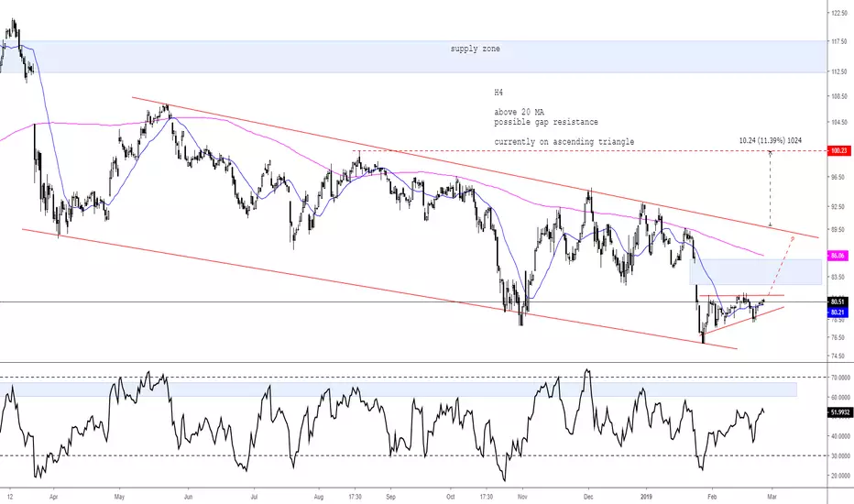Select the "10.24 (11.39%) 1024" measurement label

770,140
